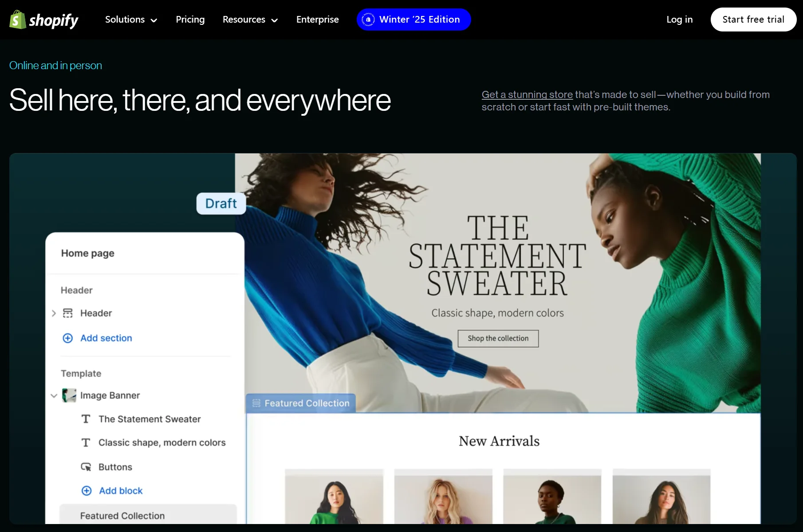Screen dimensions: 803x532
Task: Go to the Pricing page
Action: (190, 20)
